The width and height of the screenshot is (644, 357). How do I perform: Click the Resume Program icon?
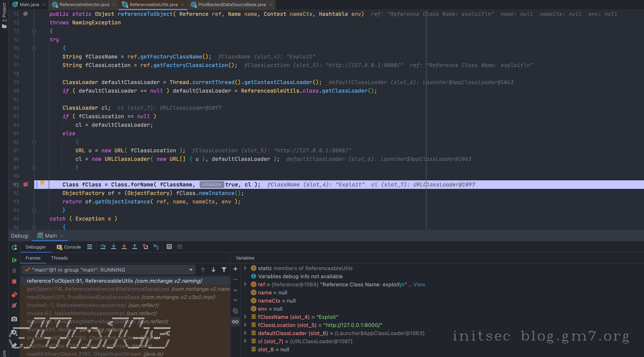(14, 260)
